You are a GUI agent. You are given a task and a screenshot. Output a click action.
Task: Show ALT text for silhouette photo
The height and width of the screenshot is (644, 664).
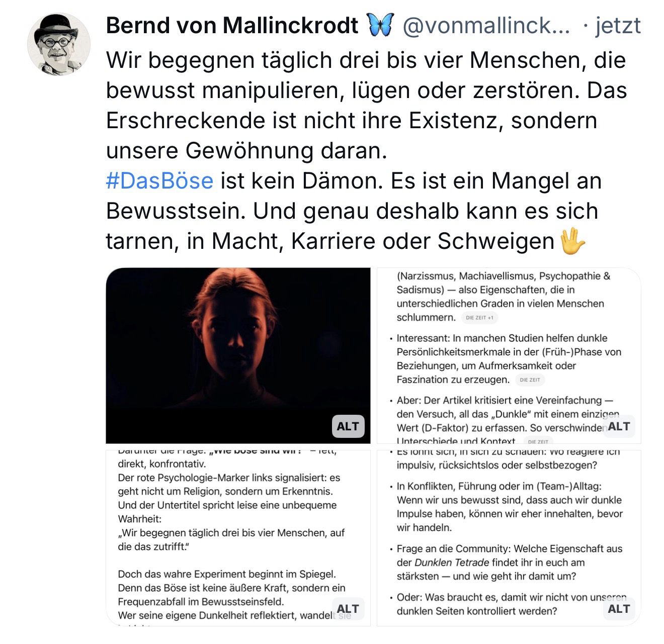pos(348,426)
